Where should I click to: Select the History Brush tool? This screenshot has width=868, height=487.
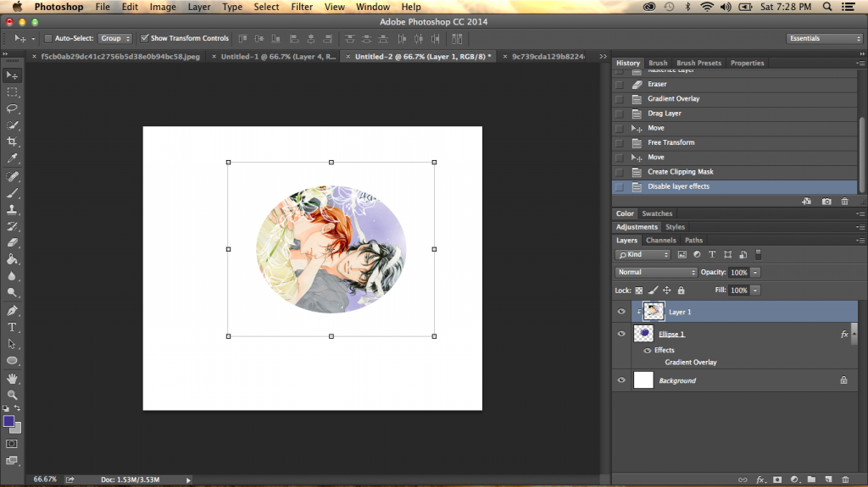click(12, 226)
